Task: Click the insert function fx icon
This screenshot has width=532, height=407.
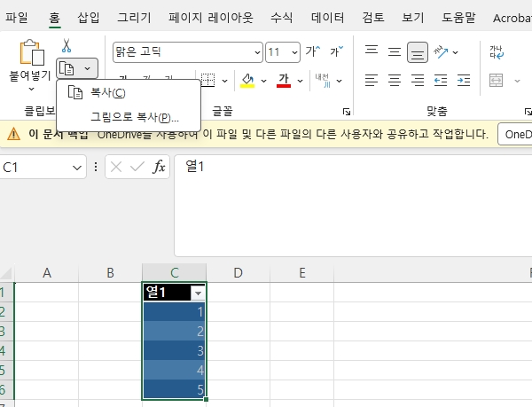Action: pos(159,167)
